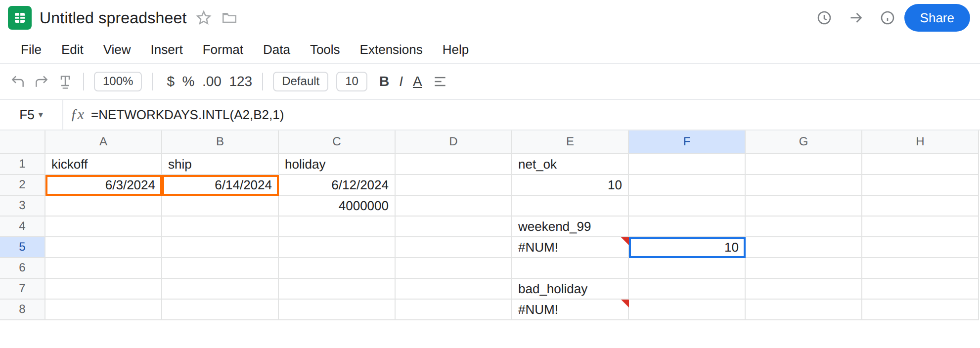This screenshot has height=348, width=980.
Task: Open the Data menu
Action: tap(276, 49)
